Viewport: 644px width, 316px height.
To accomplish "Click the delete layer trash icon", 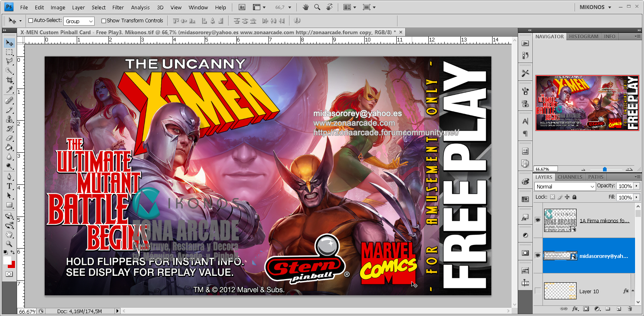I will click(x=630, y=309).
